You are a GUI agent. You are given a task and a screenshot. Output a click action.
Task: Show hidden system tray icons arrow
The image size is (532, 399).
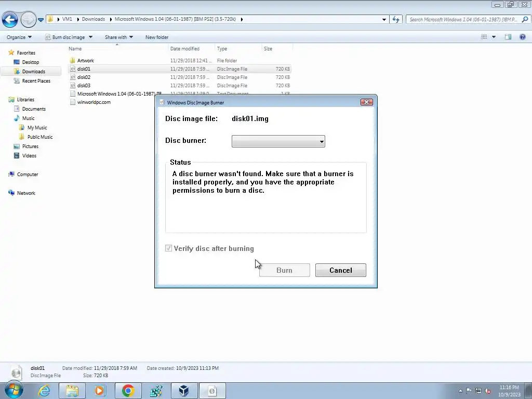(x=460, y=391)
